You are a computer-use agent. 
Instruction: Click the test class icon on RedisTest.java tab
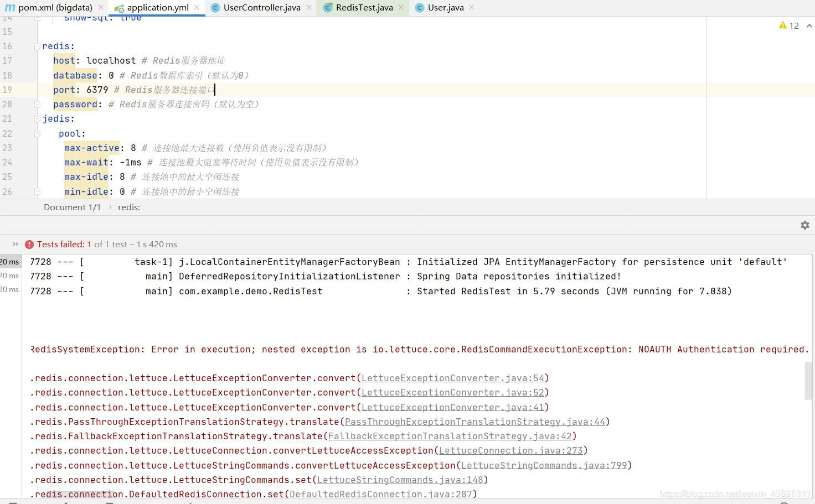tap(328, 8)
